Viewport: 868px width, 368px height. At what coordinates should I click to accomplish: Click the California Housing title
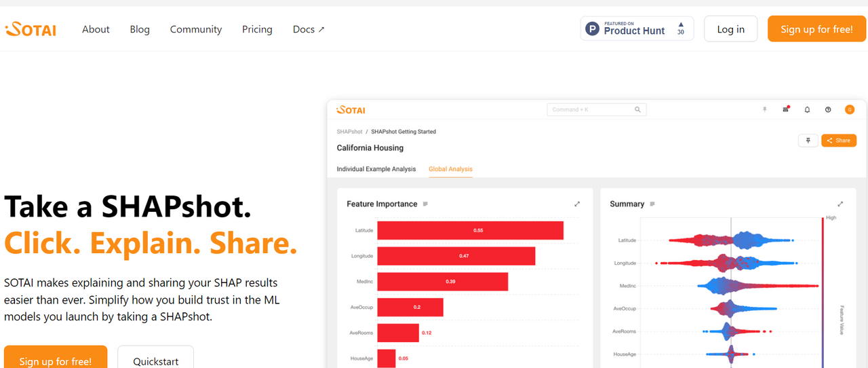370,148
